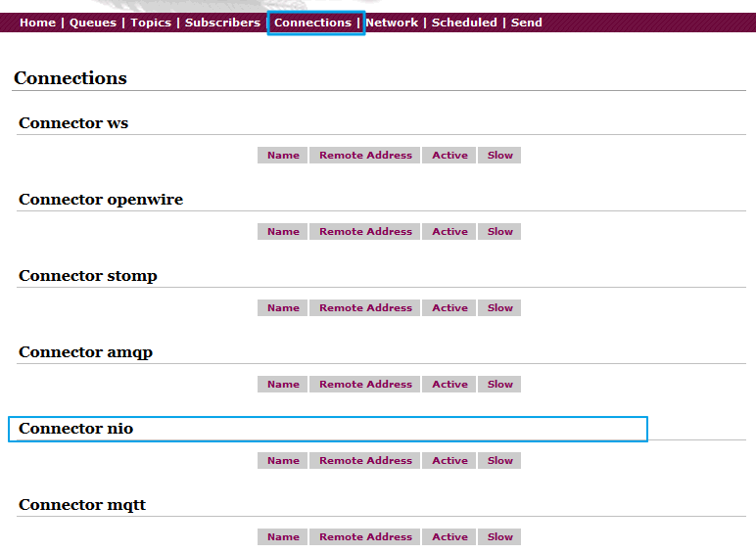Click the Connector nio heading
This screenshot has height=553, width=756.
(75, 429)
